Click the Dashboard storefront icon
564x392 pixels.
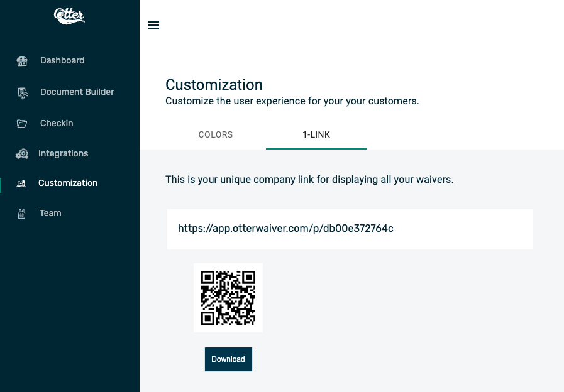(22, 61)
